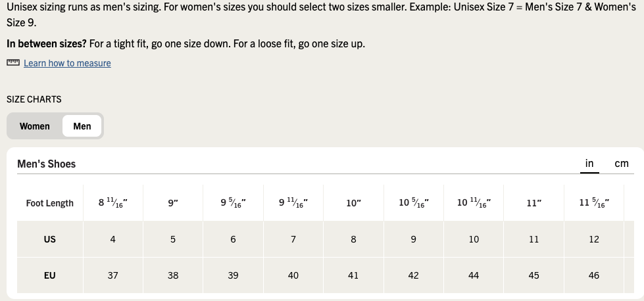Switch size chart to Women

tap(34, 126)
